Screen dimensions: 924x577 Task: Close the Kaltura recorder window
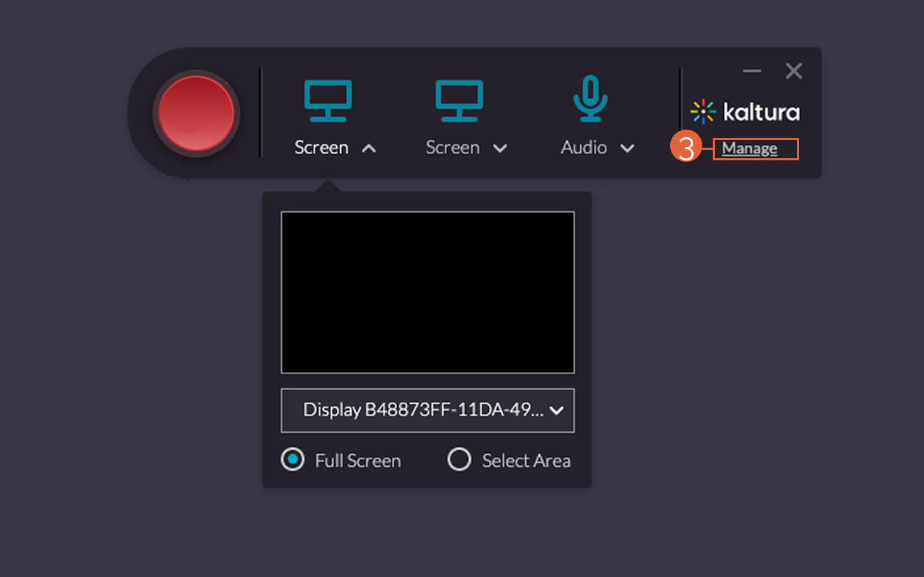tap(794, 70)
